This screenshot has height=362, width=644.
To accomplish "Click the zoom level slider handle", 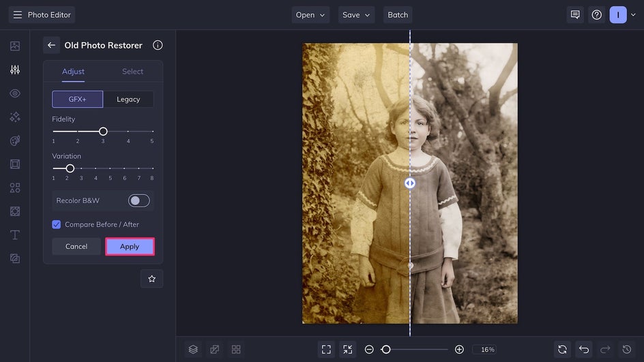I will [x=385, y=349].
